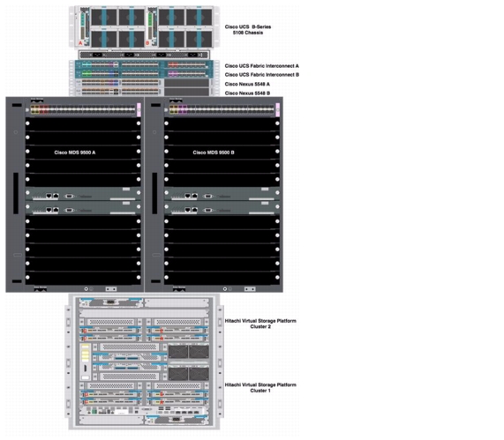Click the "Cisco MDS 9500 B" text

(214, 153)
